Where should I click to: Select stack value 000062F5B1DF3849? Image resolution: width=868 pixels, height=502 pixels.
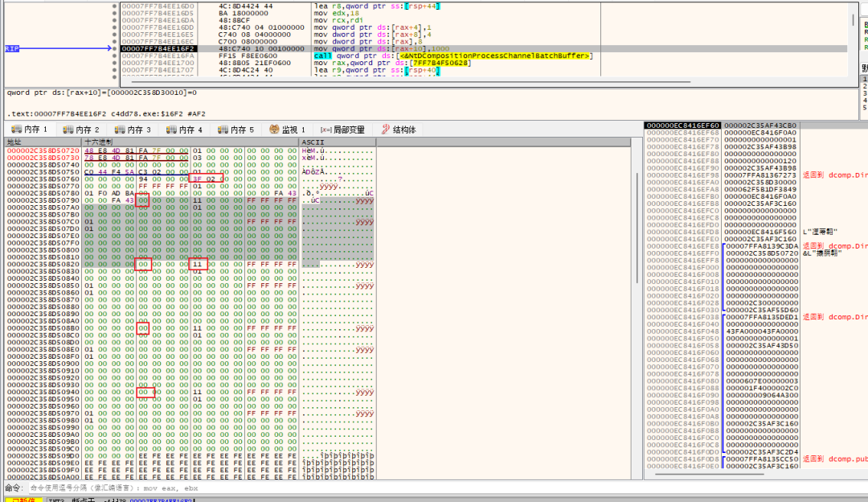coord(760,189)
